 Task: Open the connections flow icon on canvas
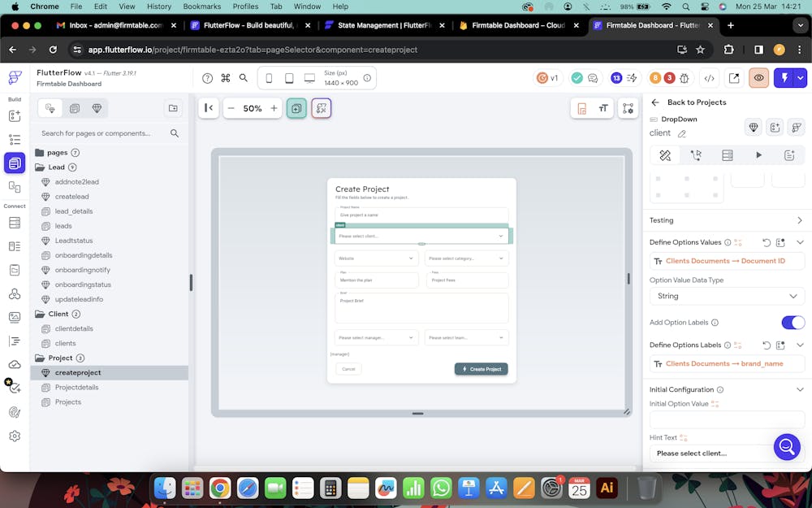[628, 108]
